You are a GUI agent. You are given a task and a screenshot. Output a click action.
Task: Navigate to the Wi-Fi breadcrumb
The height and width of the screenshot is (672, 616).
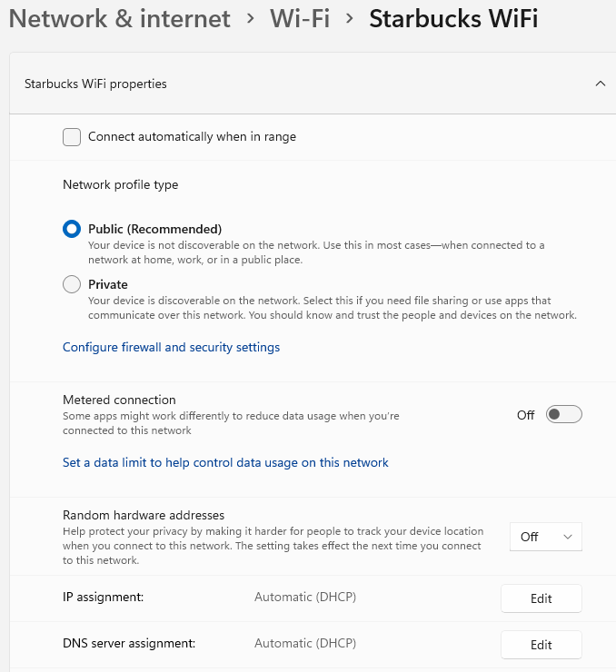[300, 19]
